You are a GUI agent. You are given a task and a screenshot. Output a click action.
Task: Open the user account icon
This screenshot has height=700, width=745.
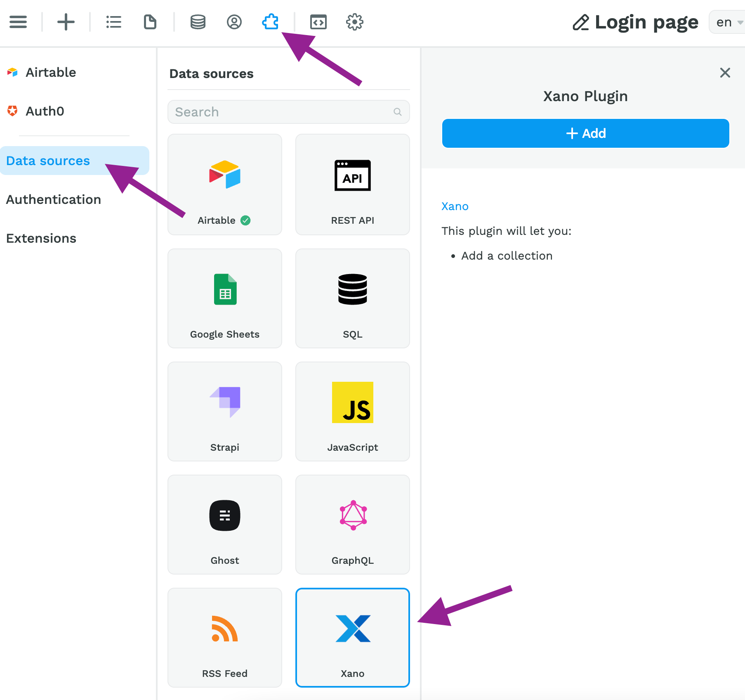(x=234, y=22)
